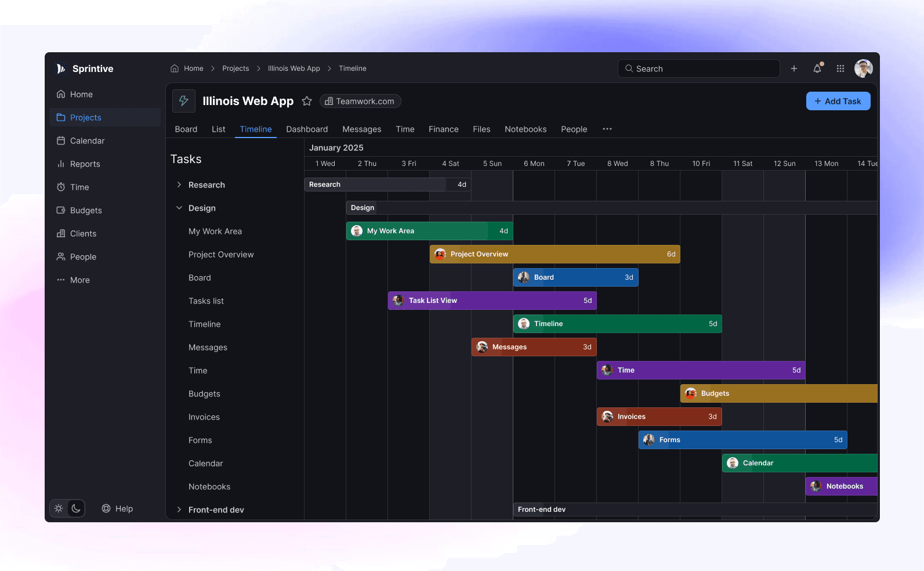Open the user profile avatar

(x=864, y=68)
